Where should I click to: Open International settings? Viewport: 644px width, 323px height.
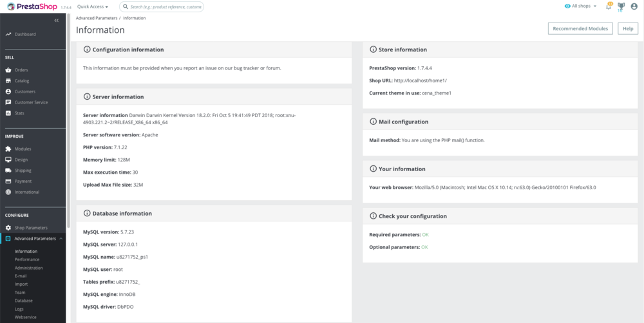[26, 192]
